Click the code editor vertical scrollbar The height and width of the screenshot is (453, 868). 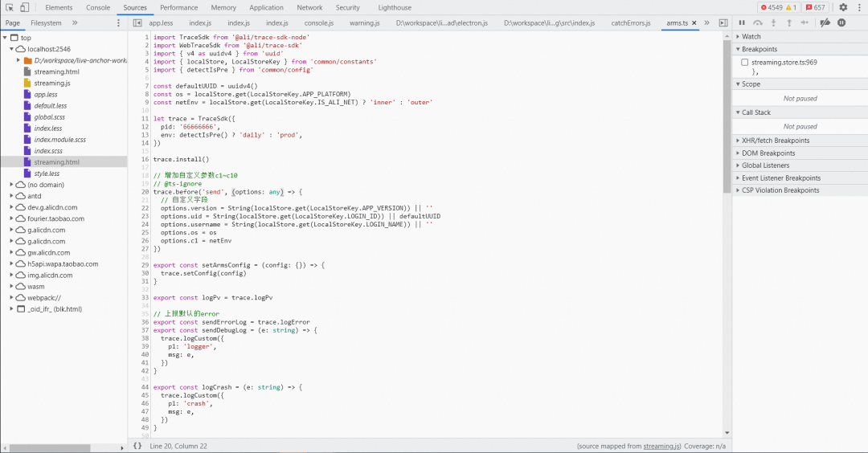point(727,116)
